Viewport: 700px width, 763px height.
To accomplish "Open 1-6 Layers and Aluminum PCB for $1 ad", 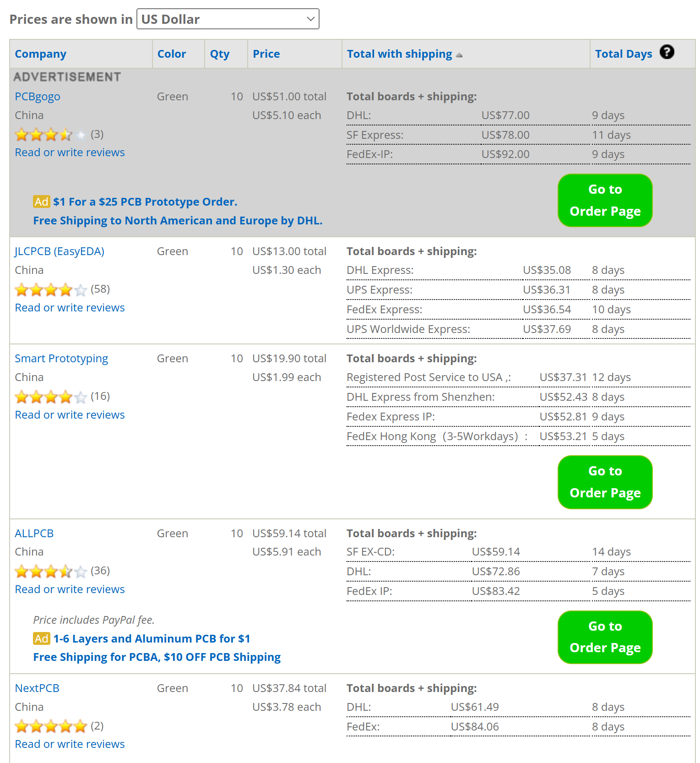I will pos(152,639).
